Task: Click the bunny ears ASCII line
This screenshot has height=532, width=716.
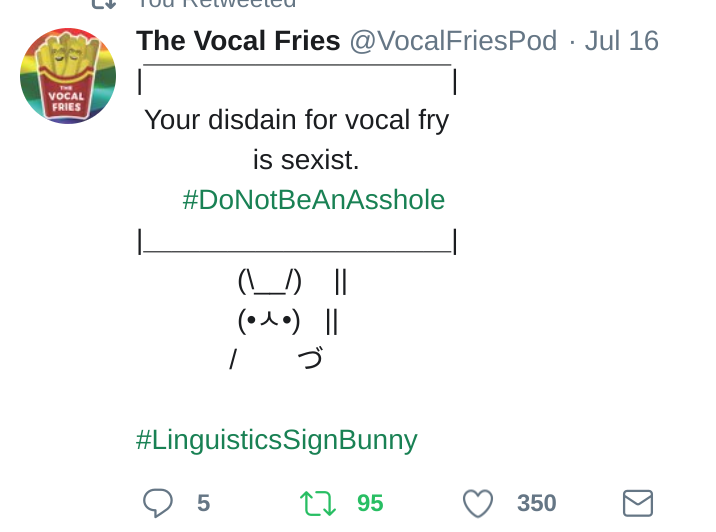Action: click(x=270, y=282)
